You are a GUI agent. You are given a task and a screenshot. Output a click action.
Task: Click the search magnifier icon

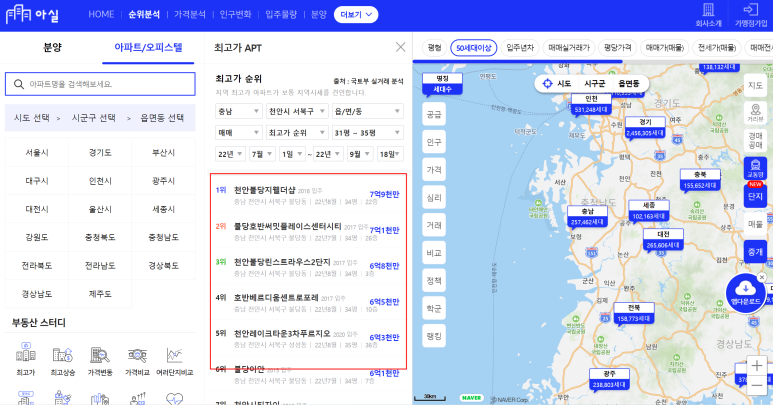point(19,84)
